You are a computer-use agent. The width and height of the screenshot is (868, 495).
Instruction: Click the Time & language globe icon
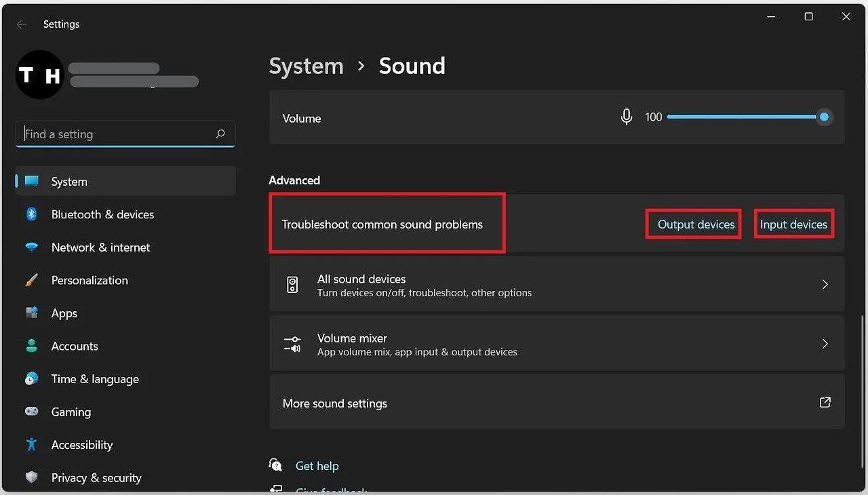coord(32,379)
